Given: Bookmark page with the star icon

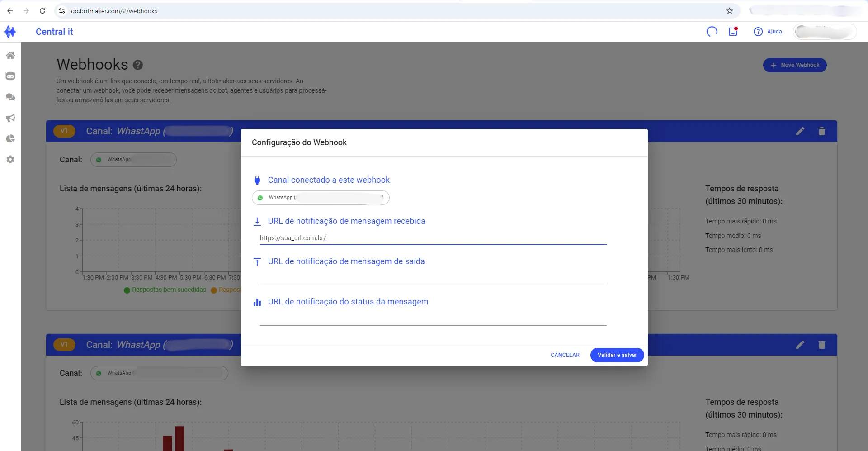Looking at the screenshot, I should [730, 11].
